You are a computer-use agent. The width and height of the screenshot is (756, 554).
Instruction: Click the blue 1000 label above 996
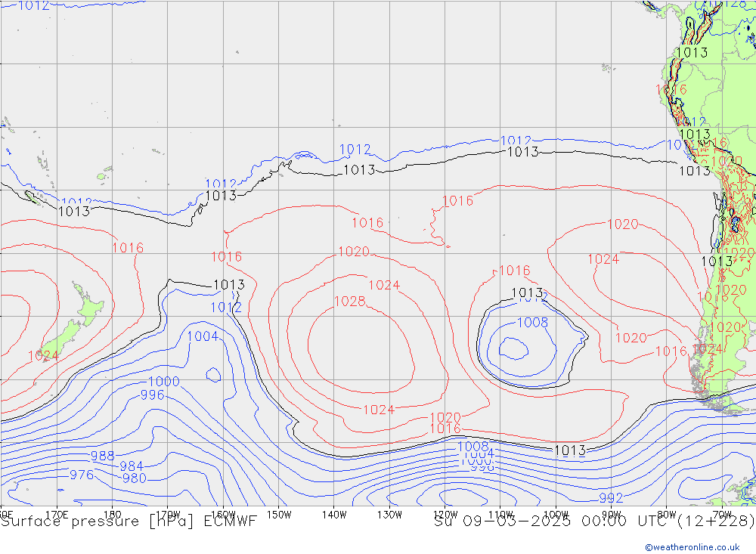tap(164, 382)
